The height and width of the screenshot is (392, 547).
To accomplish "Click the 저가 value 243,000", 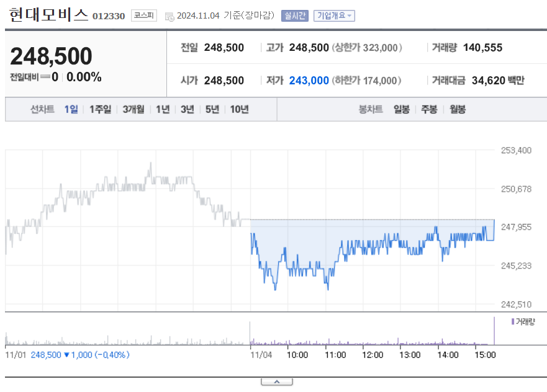I will tap(309, 81).
